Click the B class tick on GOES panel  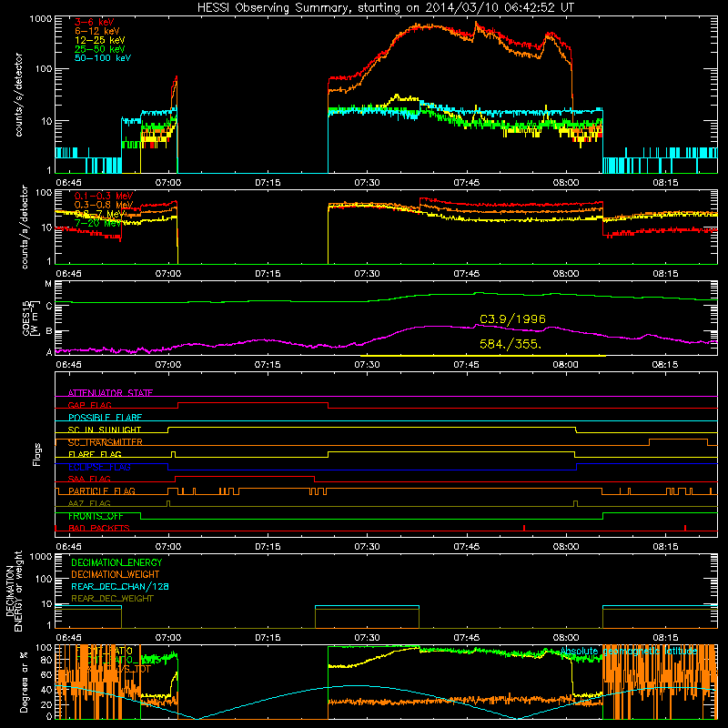(49, 331)
